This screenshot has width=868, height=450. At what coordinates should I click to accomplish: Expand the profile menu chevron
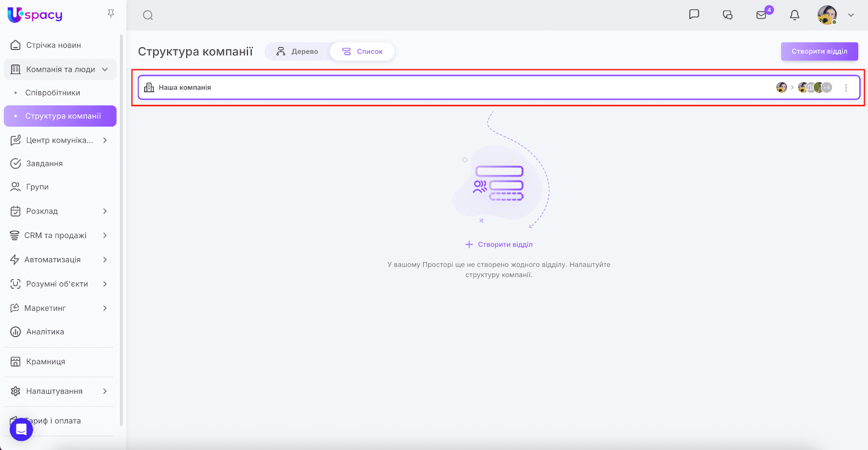coord(851,15)
